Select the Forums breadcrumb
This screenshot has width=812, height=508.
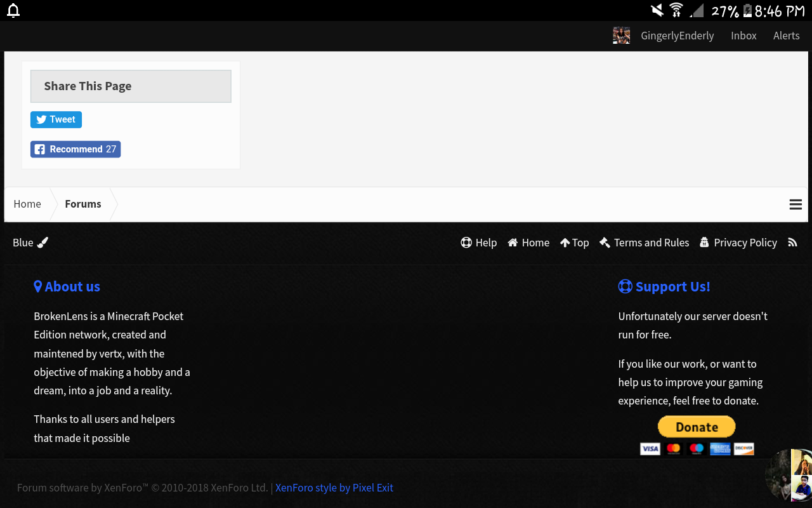83,204
